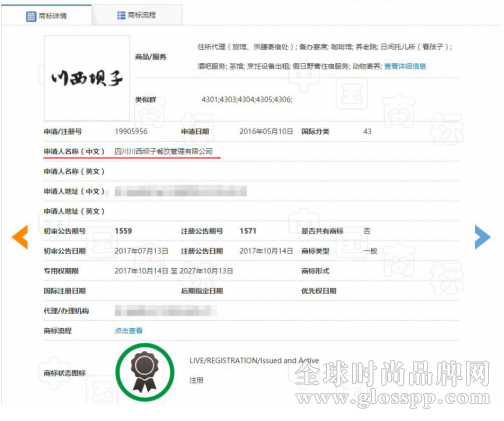Select the applicant name 四川川西坝子餐饮管理有限公司
This screenshot has width=504, height=421.
point(163,151)
